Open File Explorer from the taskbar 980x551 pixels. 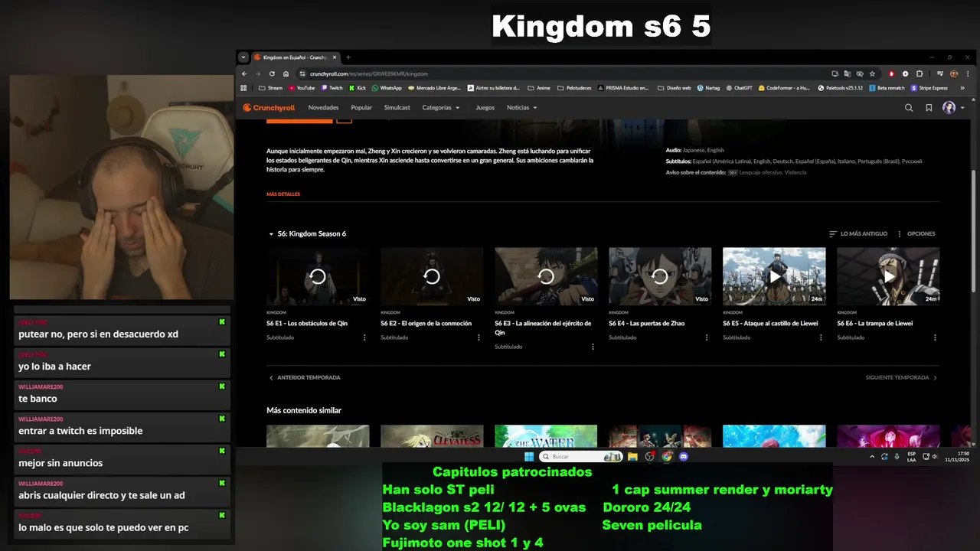(x=632, y=457)
